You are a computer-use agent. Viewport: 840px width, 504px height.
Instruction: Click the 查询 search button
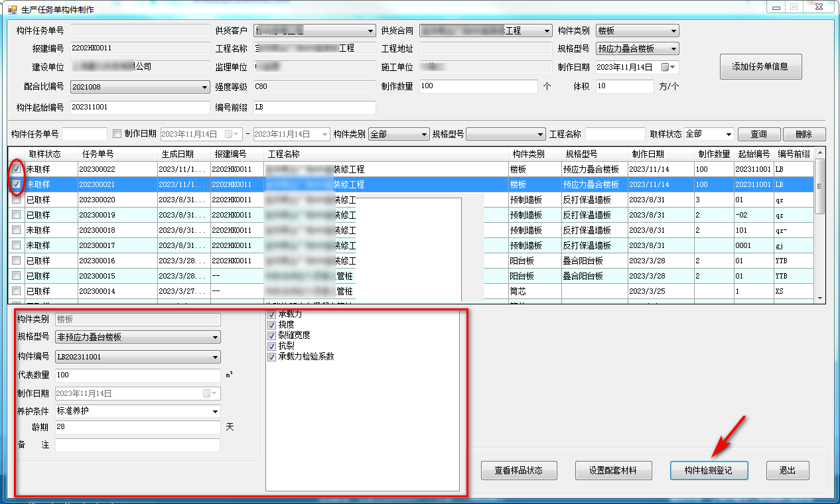[x=758, y=134]
